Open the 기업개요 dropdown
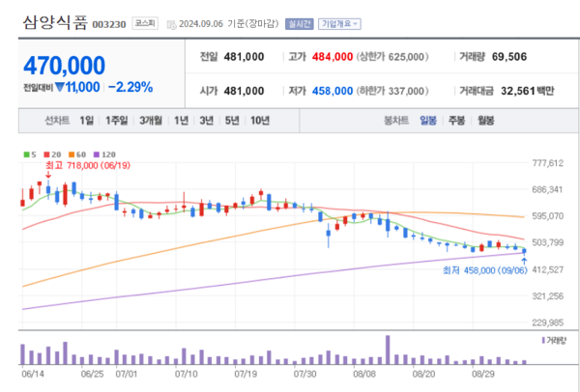 pos(339,23)
